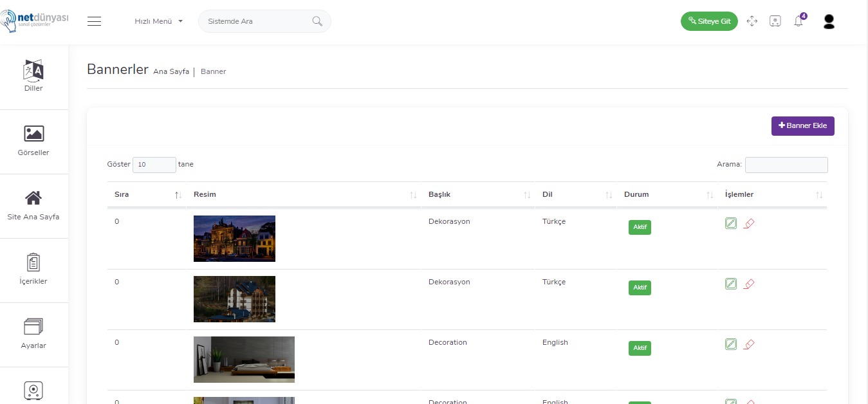This screenshot has height=404, width=868.
Task: Click the Banner breadcrumb link
Action: click(214, 71)
